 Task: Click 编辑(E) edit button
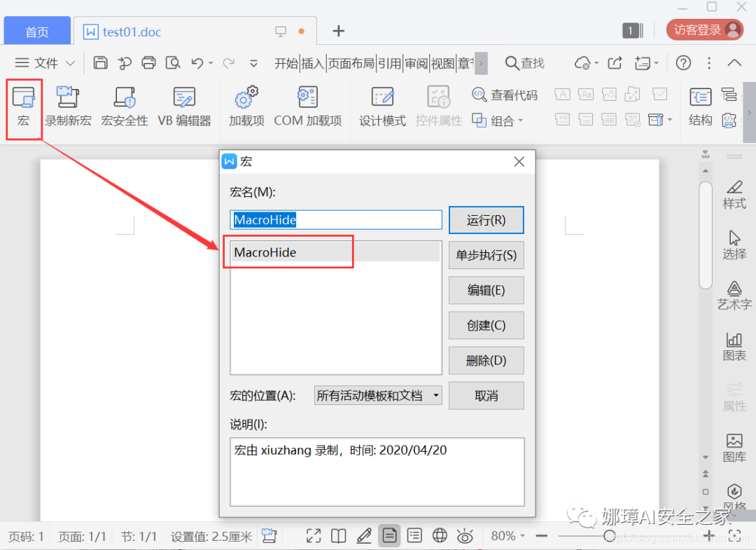[x=486, y=291]
